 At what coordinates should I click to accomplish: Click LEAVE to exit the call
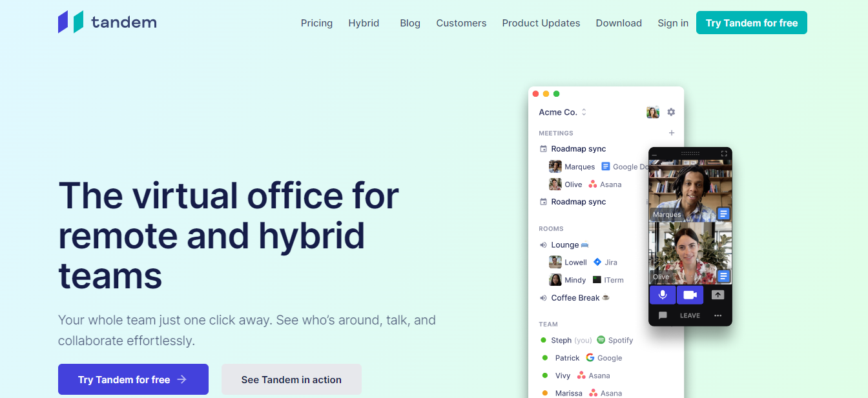690,315
